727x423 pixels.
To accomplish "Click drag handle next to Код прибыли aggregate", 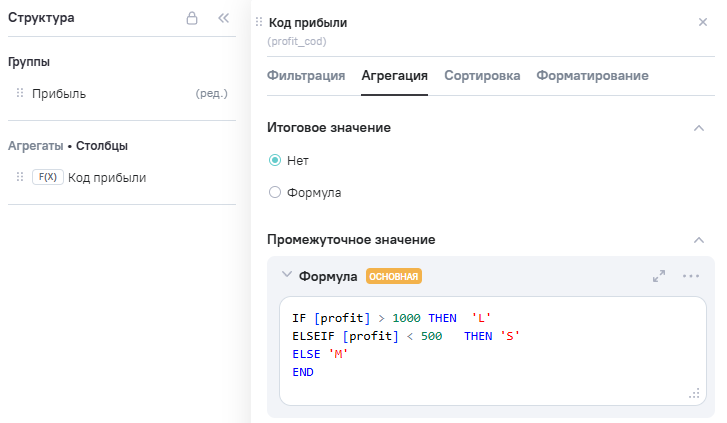I will pyautogui.click(x=20, y=177).
